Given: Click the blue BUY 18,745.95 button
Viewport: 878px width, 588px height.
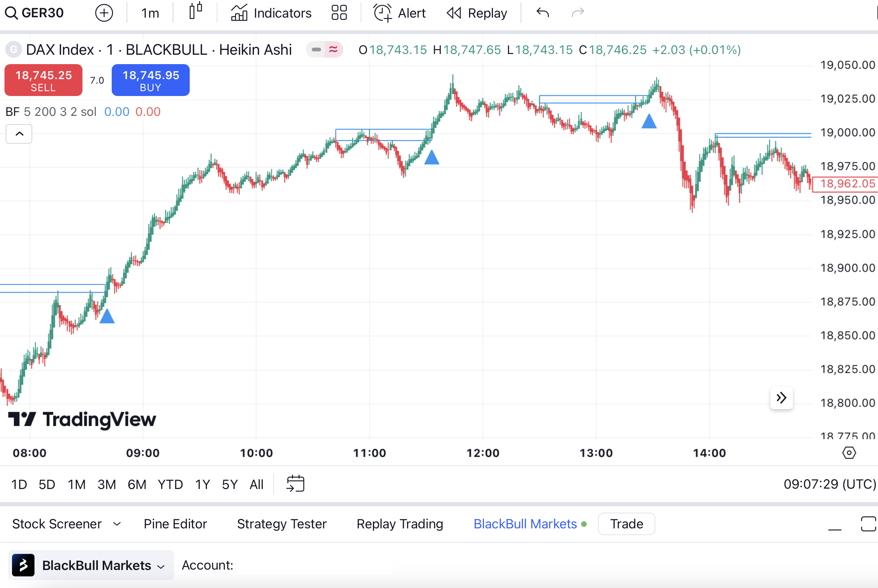Looking at the screenshot, I should click(x=151, y=80).
